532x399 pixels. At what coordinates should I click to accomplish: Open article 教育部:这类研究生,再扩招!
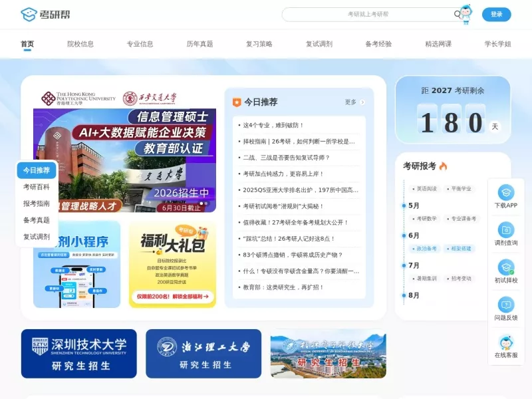[x=283, y=287]
